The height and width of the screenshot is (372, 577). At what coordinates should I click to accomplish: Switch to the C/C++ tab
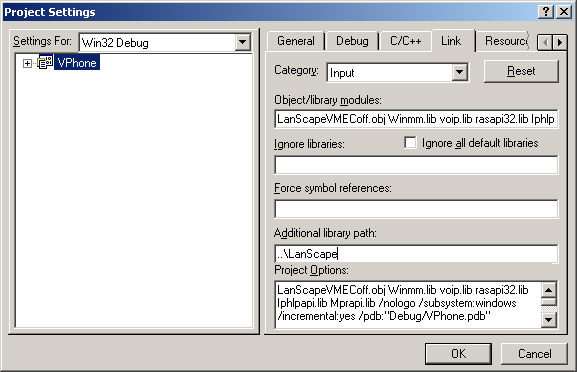click(406, 41)
